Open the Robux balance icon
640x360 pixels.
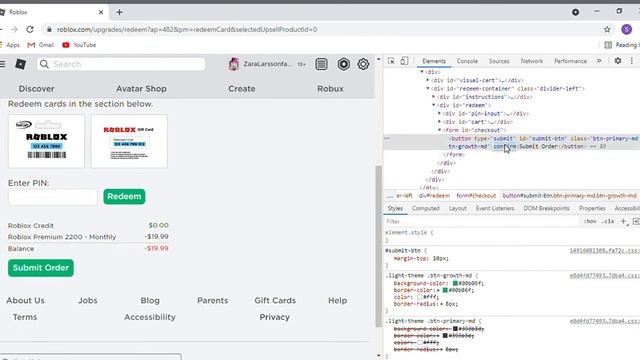344,64
